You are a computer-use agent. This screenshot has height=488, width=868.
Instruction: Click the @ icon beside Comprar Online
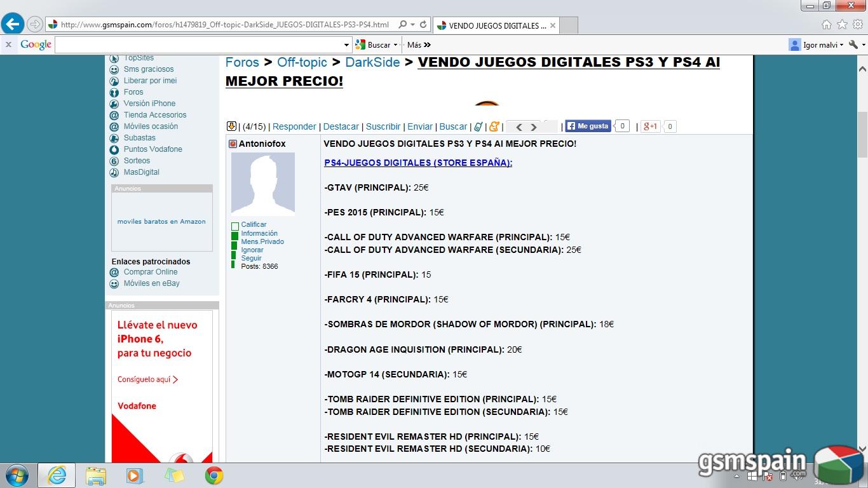click(x=114, y=272)
